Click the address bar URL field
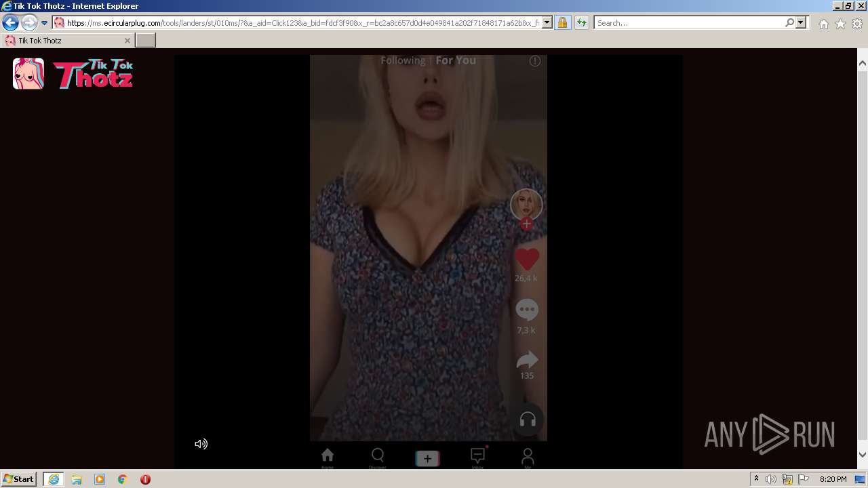The height and width of the screenshot is (488, 868). click(302, 23)
